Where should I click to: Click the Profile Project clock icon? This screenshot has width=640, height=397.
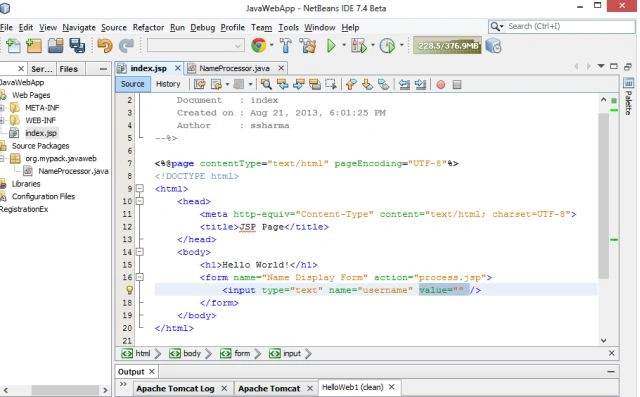point(387,46)
